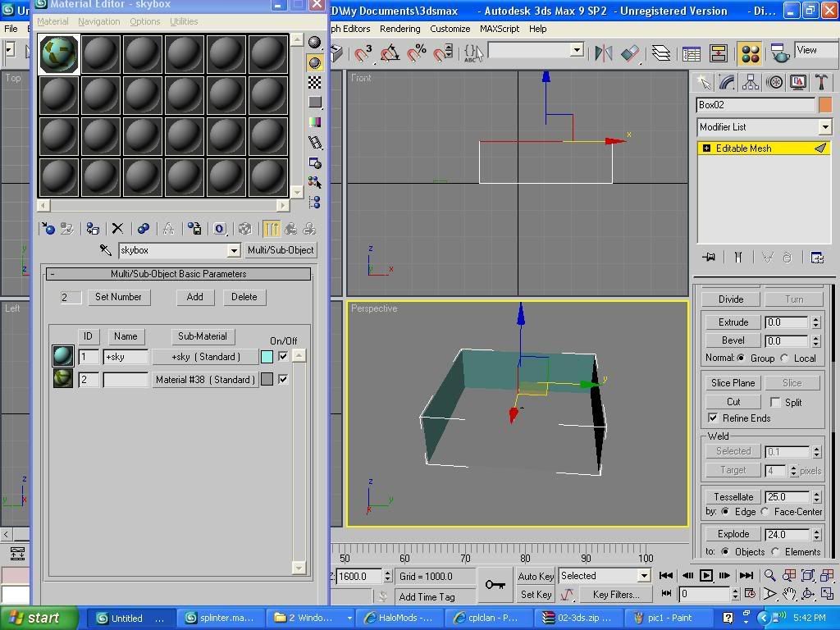Screen dimensions: 840x630
Task: Click Make Material Copy icon
Action: tap(143, 230)
